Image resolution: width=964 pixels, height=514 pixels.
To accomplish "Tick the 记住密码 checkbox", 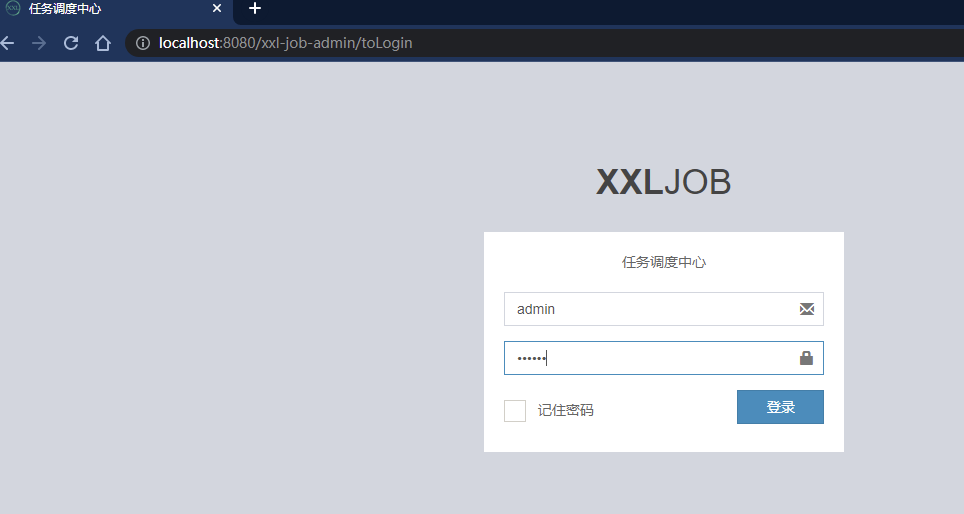I will pos(515,410).
